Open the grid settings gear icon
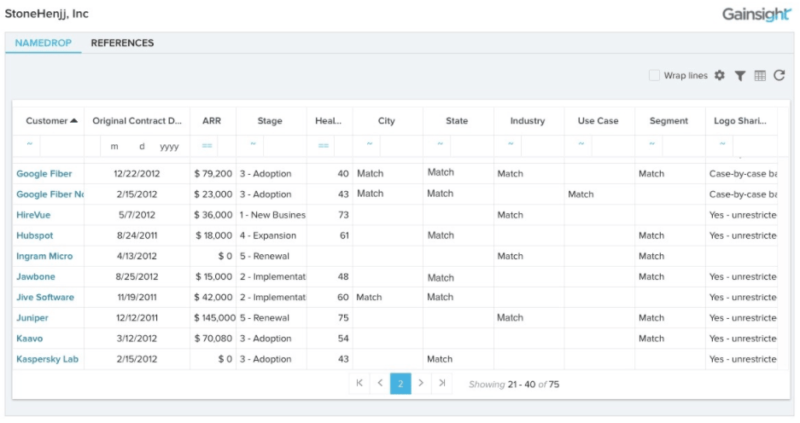 tap(719, 76)
